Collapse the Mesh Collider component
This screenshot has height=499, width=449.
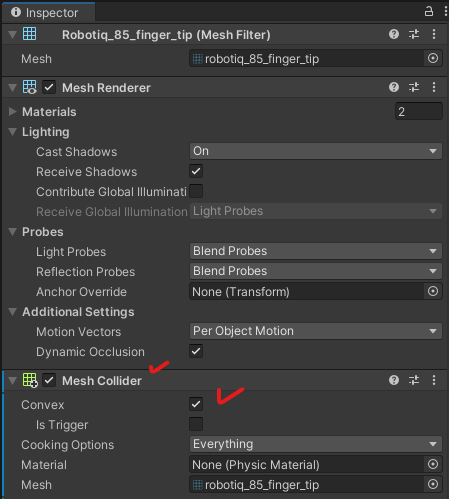[x=13, y=381]
